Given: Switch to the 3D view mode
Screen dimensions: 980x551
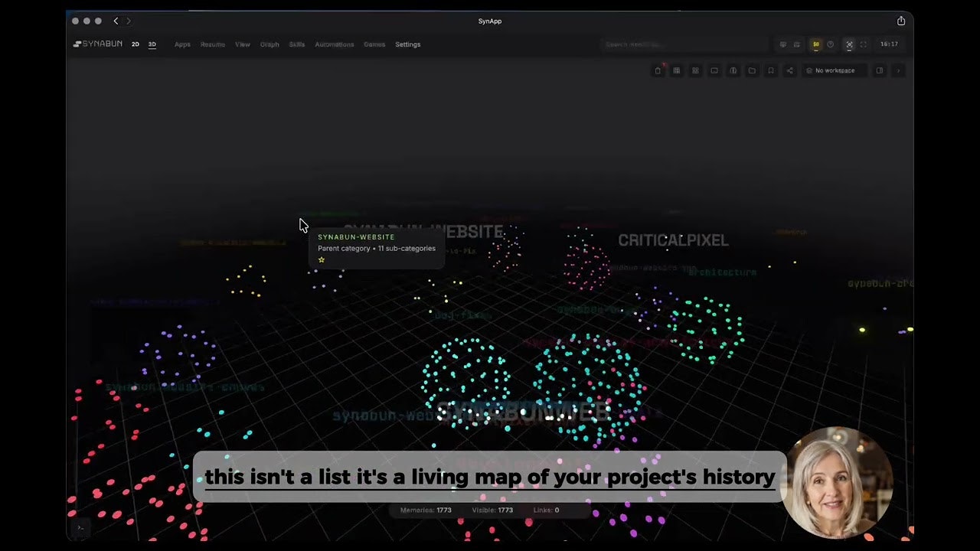Looking at the screenshot, I should [x=152, y=44].
